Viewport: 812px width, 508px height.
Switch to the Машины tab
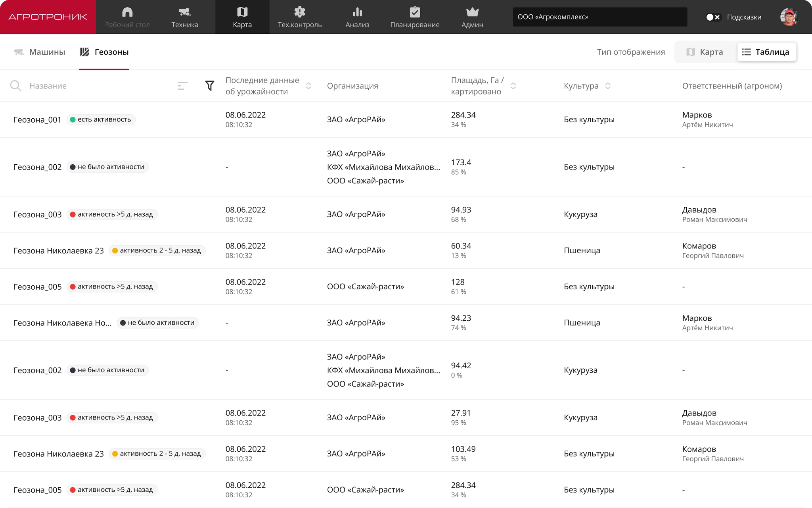click(39, 52)
